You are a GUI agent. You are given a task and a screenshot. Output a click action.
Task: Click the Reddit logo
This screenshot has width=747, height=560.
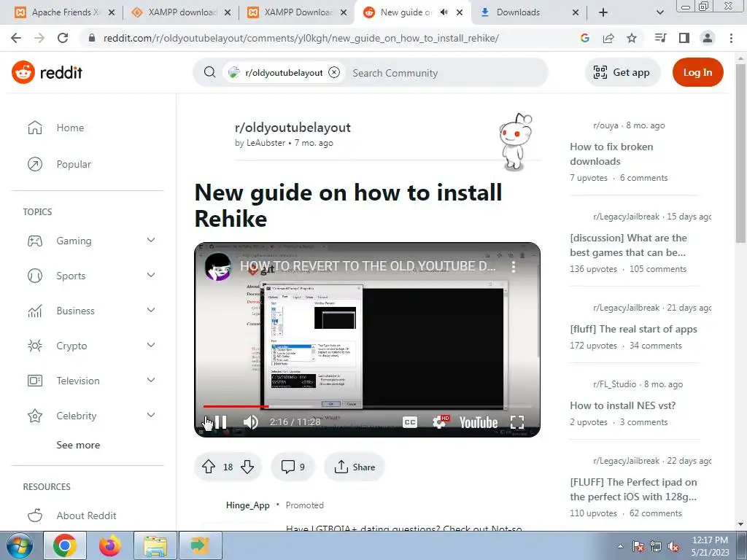47,72
